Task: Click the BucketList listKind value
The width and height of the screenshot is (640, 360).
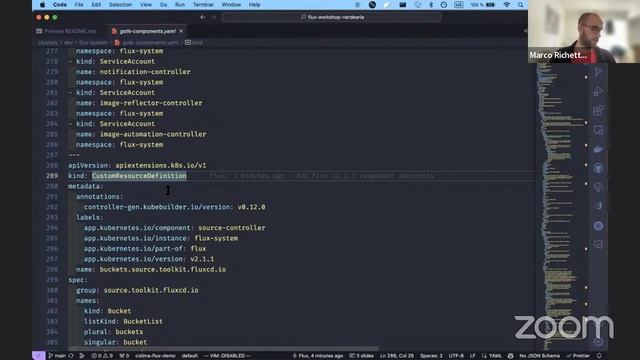Action: 143,321
